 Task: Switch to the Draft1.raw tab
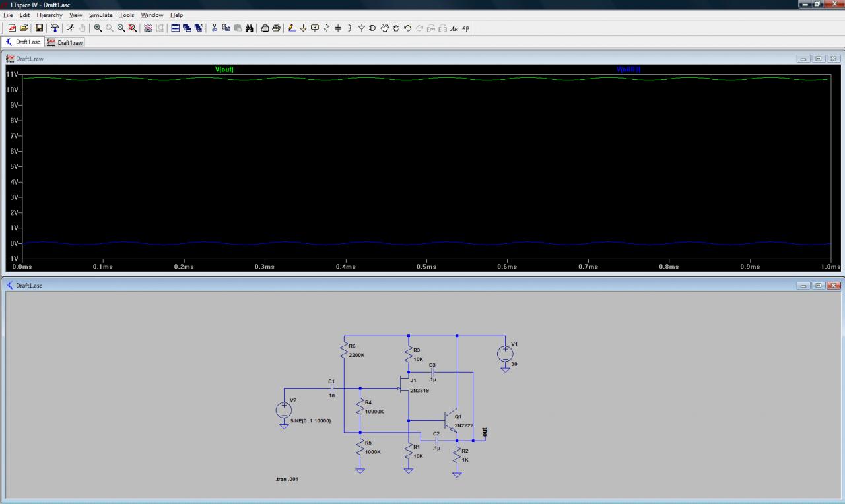click(x=66, y=42)
